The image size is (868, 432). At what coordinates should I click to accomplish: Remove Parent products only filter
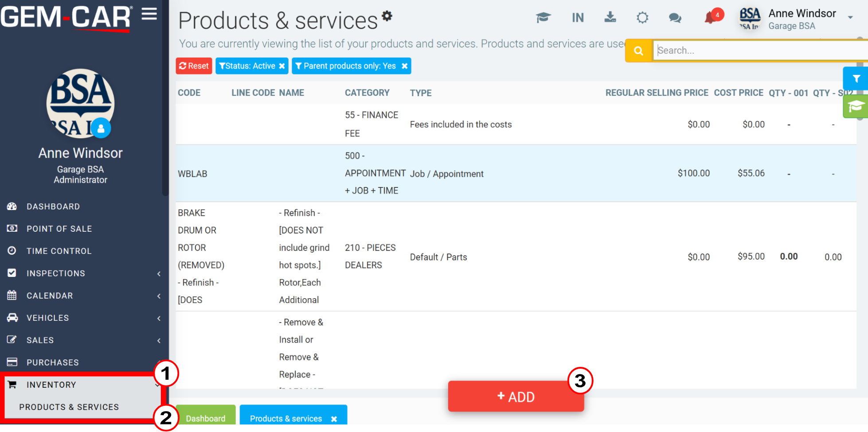click(404, 66)
